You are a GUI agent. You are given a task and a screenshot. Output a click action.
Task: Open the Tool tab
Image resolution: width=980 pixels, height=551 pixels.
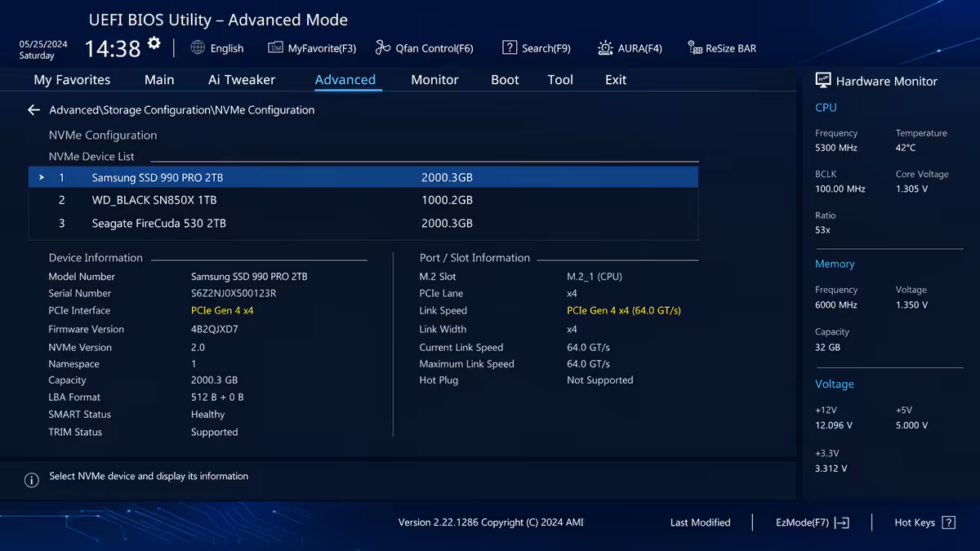(x=560, y=79)
